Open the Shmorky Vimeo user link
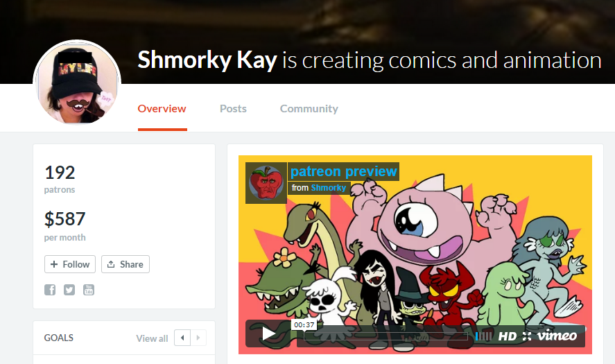 [x=329, y=188]
